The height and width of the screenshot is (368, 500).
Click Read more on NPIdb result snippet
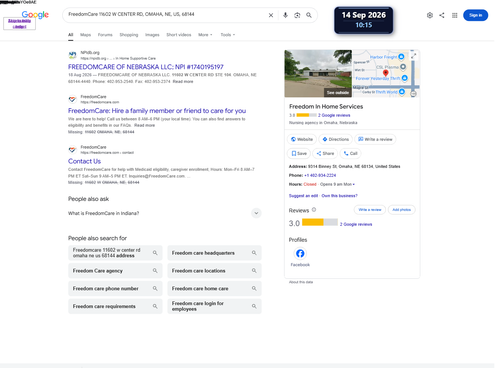tap(183, 81)
